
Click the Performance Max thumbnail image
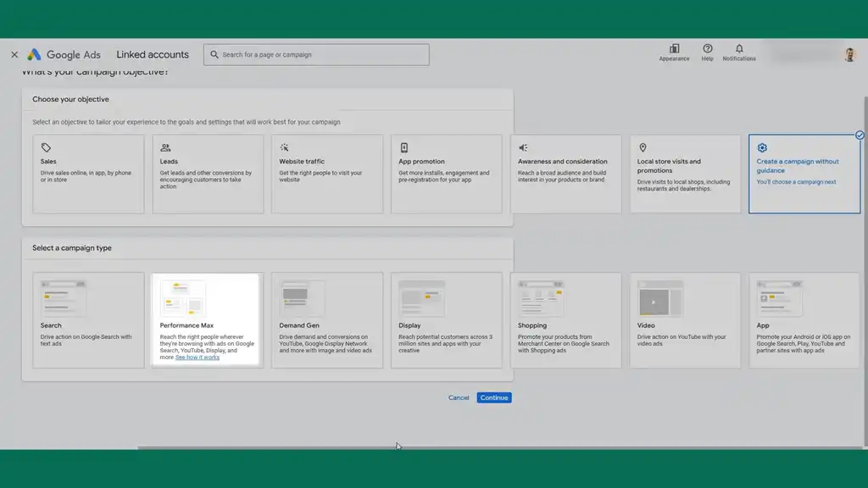pyautogui.click(x=183, y=298)
